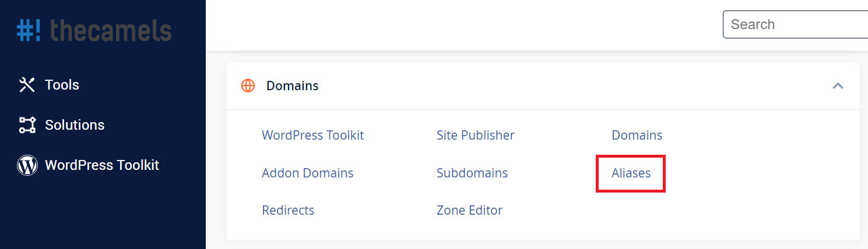
Task: Go to Addon Domains
Action: point(308,173)
